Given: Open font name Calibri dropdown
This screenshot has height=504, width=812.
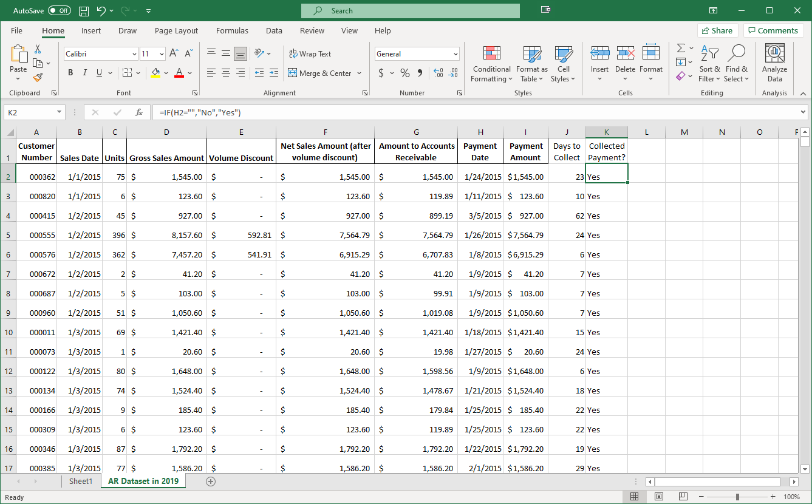Looking at the screenshot, I should (x=134, y=54).
